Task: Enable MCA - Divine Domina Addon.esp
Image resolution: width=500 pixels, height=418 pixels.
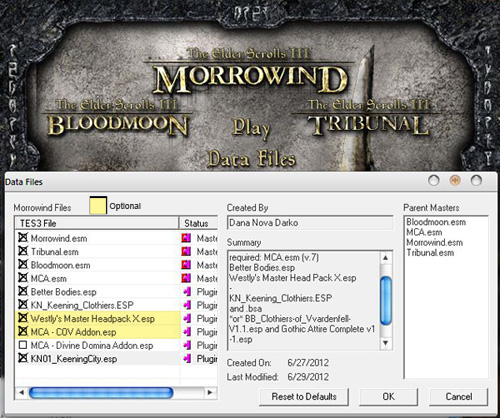Action: point(23,345)
